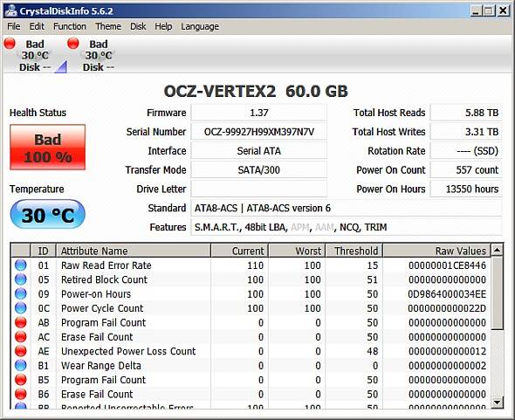Click Power On Hours value 13550 hours
515x420 pixels.
pos(466,189)
